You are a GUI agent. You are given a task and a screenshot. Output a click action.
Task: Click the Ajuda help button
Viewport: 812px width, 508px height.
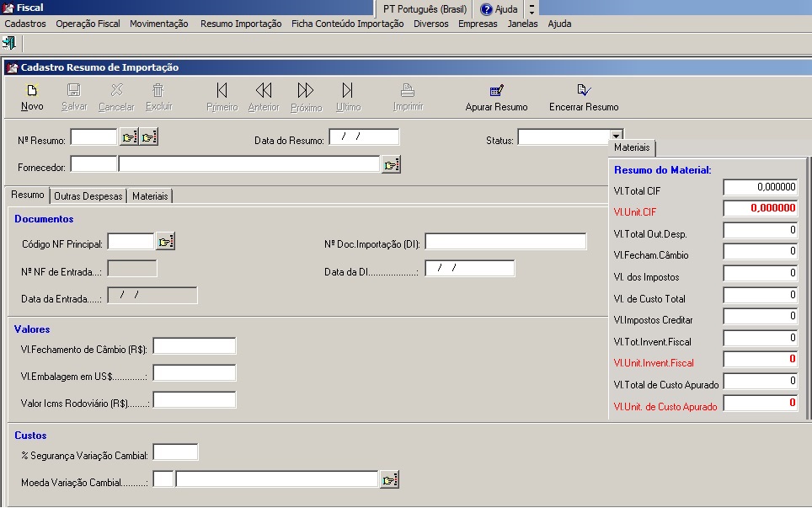(499, 9)
